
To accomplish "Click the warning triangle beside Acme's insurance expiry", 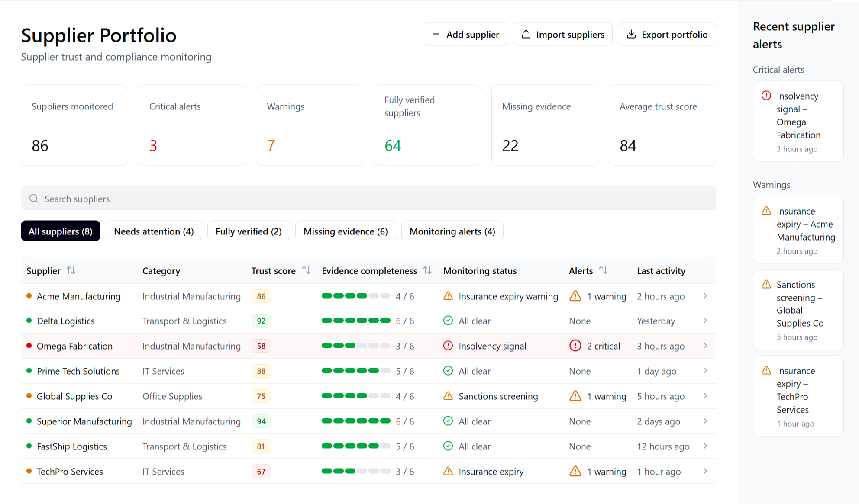I will click(449, 296).
